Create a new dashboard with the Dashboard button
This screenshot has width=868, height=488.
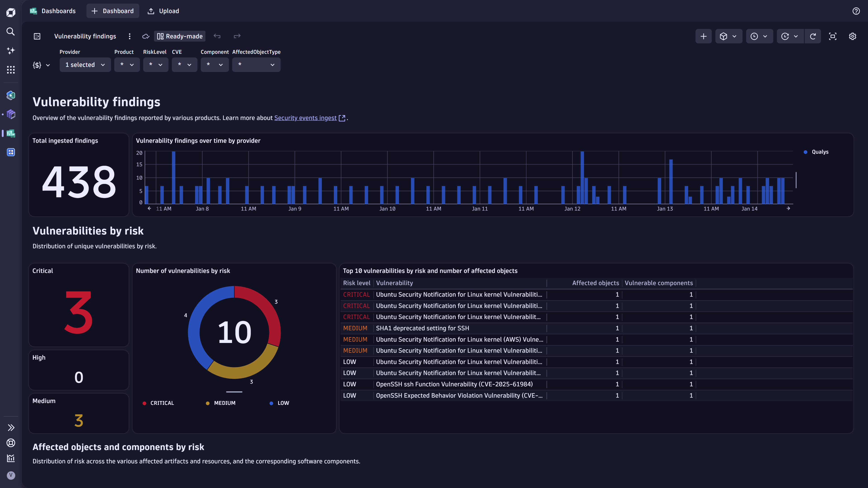(x=113, y=11)
